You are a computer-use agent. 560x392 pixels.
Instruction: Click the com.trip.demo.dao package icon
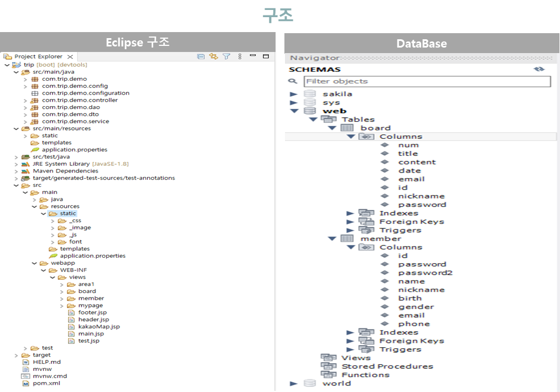35,107
